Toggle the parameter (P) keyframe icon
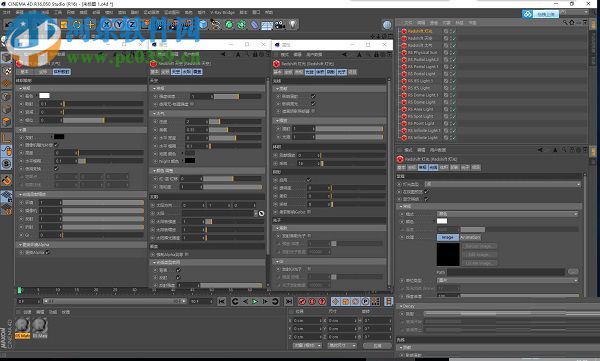 (x=365, y=302)
